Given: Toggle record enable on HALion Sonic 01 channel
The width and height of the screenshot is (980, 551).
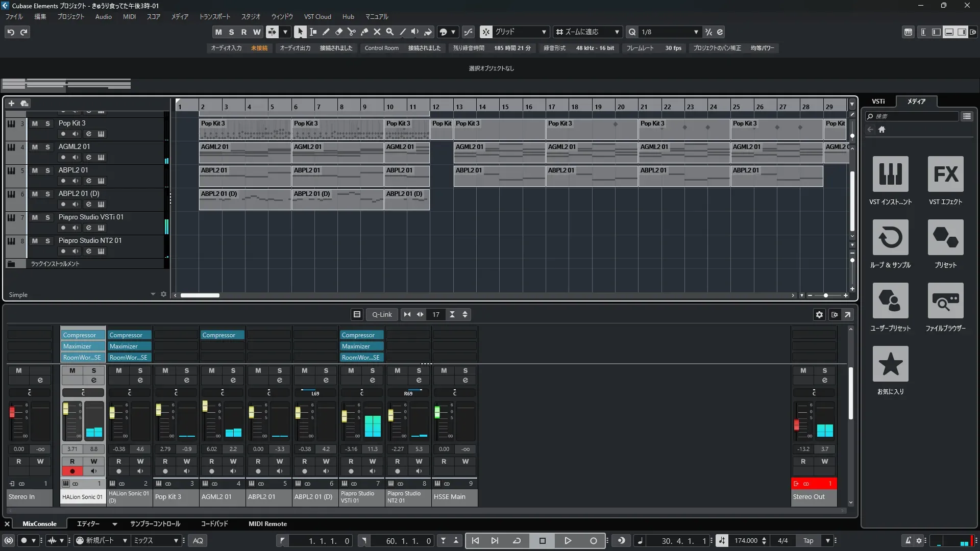Looking at the screenshot, I should pos(72,471).
